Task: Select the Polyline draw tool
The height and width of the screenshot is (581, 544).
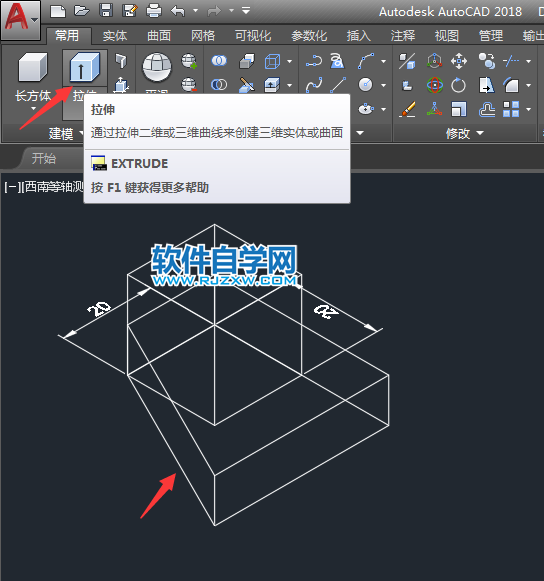Action: click(x=314, y=61)
